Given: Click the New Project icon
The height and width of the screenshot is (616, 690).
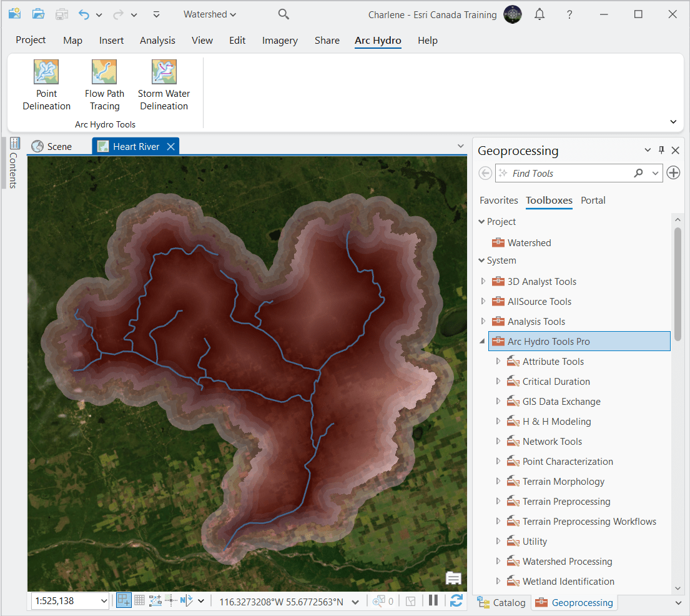Looking at the screenshot, I should pos(14,14).
